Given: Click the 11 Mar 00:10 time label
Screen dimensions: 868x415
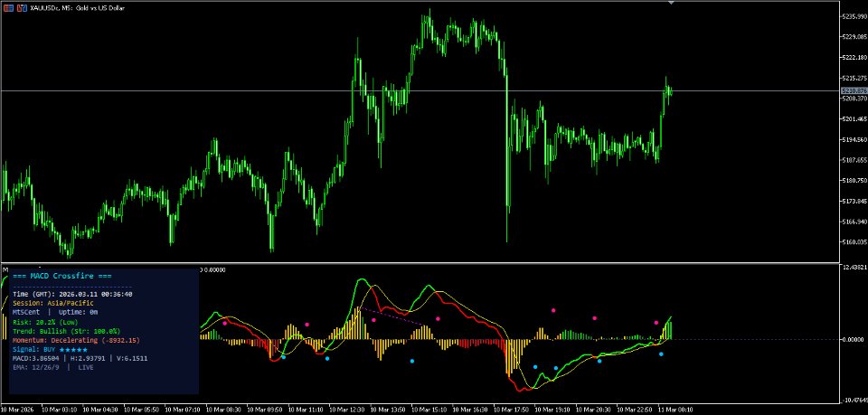Looking at the screenshot, I should [x=675, y=410].
